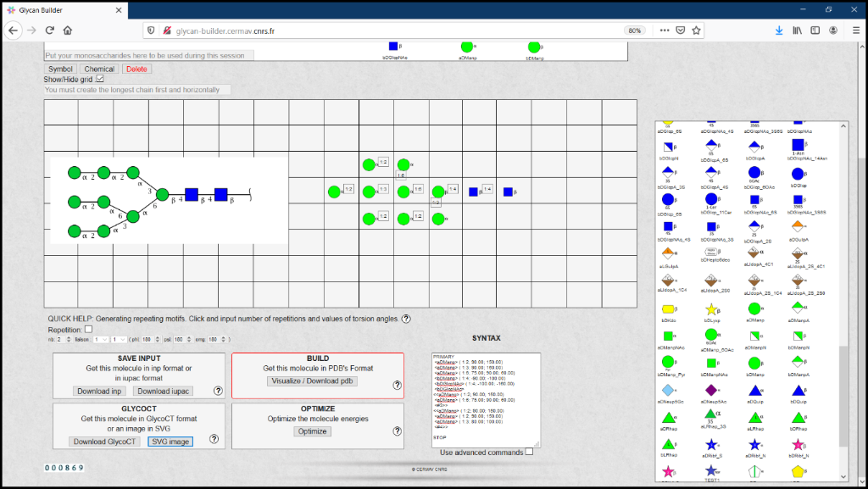This screenshot has height=489, width=868.
Task: Switch to the Symbol view tab
Action: coord(60,69)
